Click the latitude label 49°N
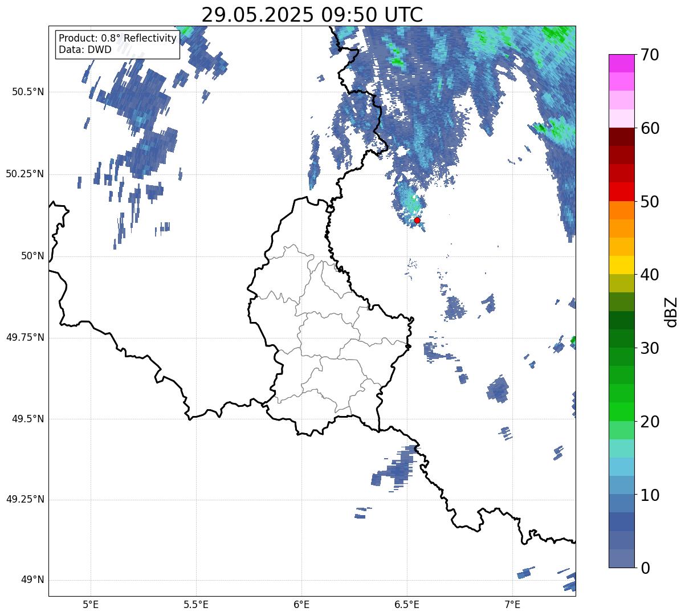The width and height of the screenshot is (685, 616). pyautogui.click(x=32, y=580)
